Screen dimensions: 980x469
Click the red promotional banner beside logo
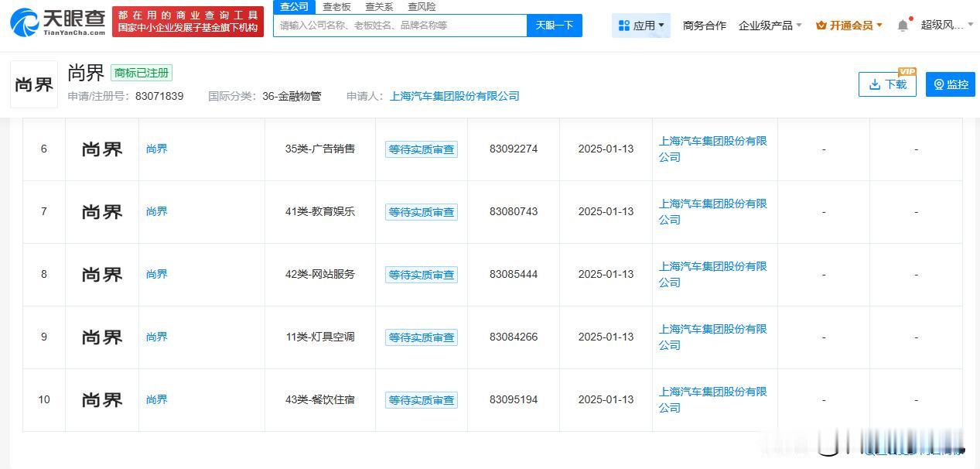(188, 22)
